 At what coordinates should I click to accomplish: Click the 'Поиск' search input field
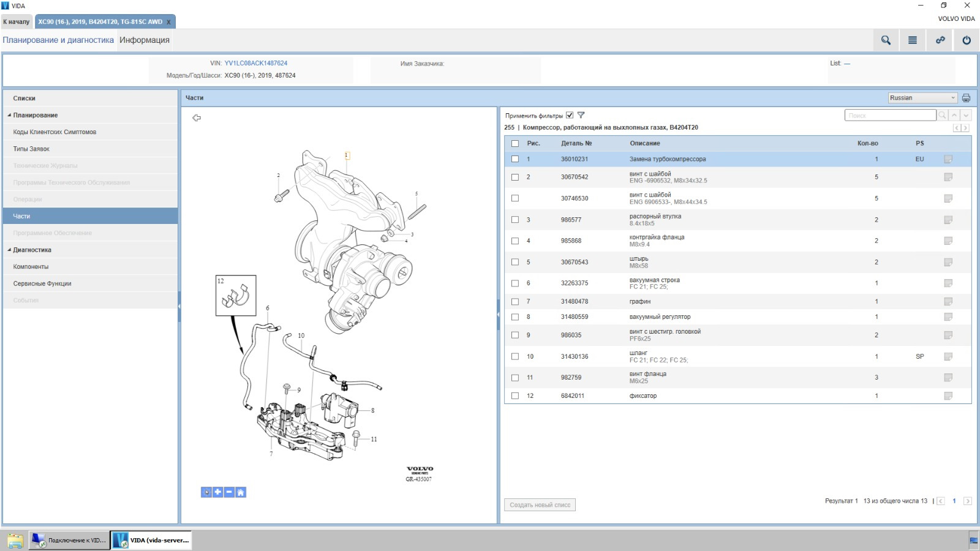tap(890, 115)
